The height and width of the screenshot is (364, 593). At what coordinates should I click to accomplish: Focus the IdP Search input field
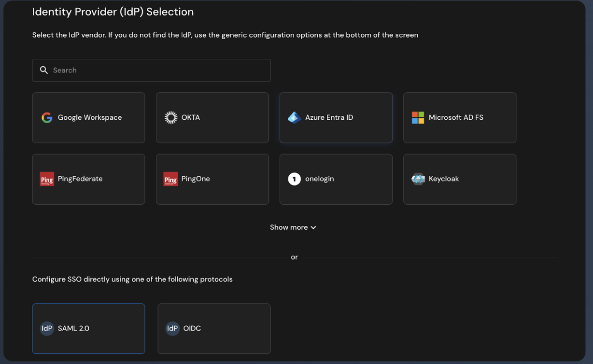pos(151,70)
